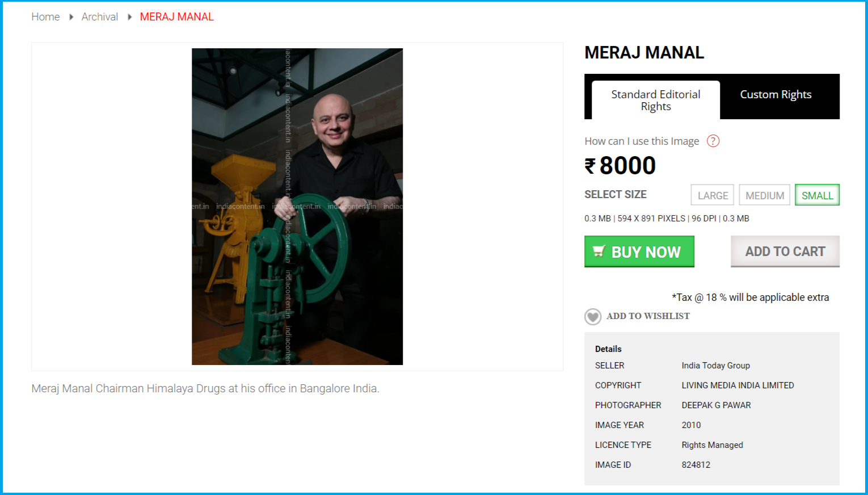
Task: Click the arrow after Archival breadcrumb
Action: pyautogui.click(x=129, y=17)
